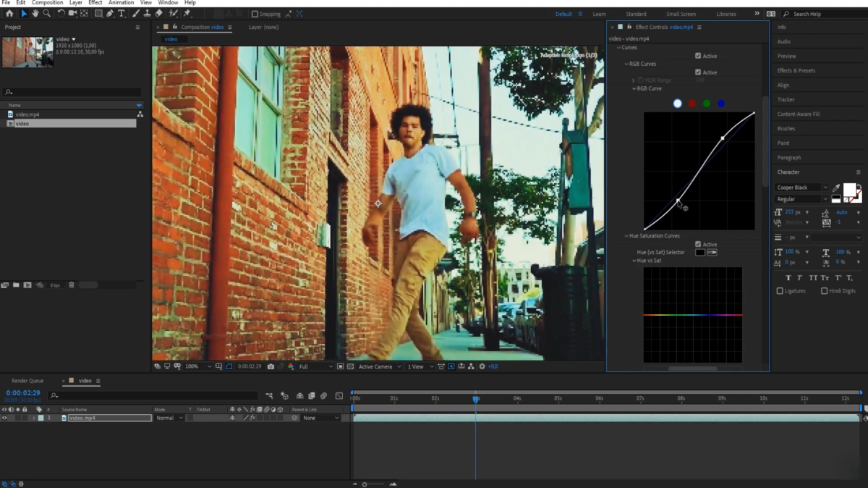Hide the video.mp4 layer with the eye icon

coord(4,418)
